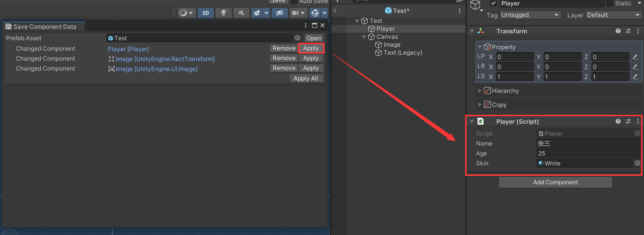Image resolution: width=644 pixels, height=235 pixels.
Task: Remove the Player [Player] changed component
Action: pos(284,48)
